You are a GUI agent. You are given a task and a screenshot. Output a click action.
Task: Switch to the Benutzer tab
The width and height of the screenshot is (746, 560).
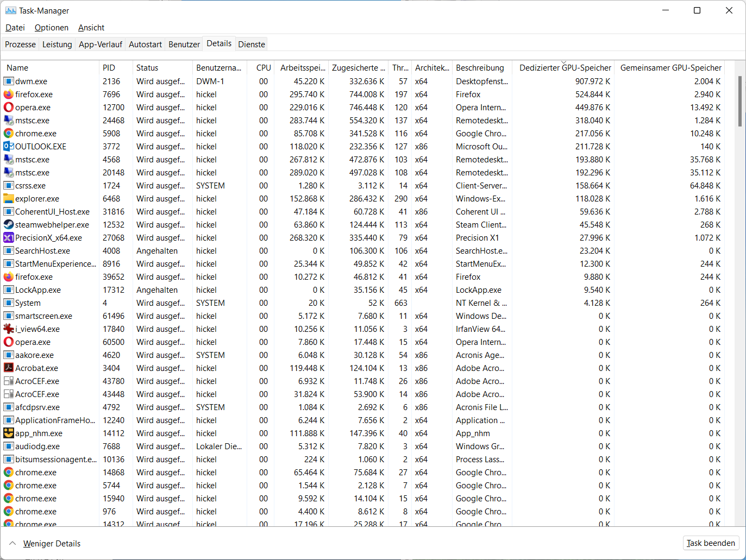coord(184,45)
